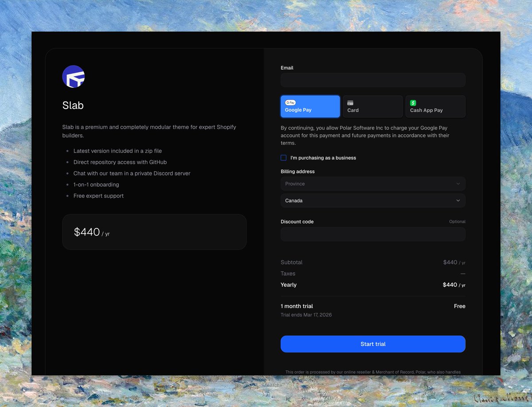Click the Slab logo icon

74,76
